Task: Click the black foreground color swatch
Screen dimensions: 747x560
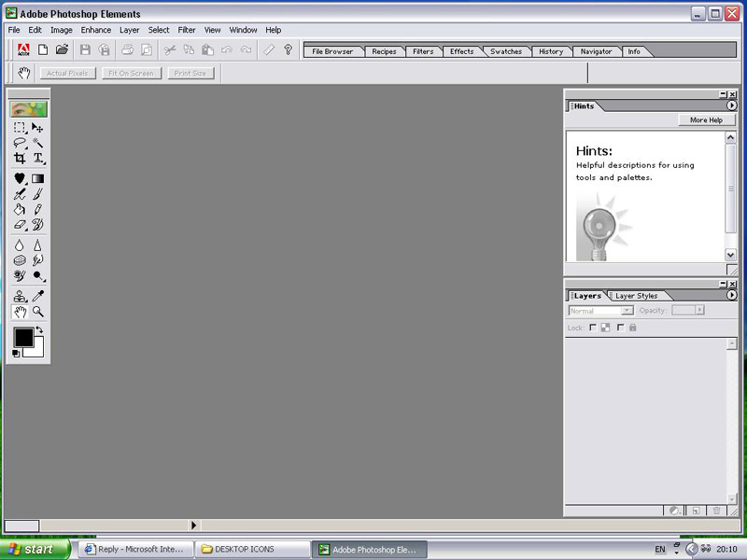Action: click(22, 337)
